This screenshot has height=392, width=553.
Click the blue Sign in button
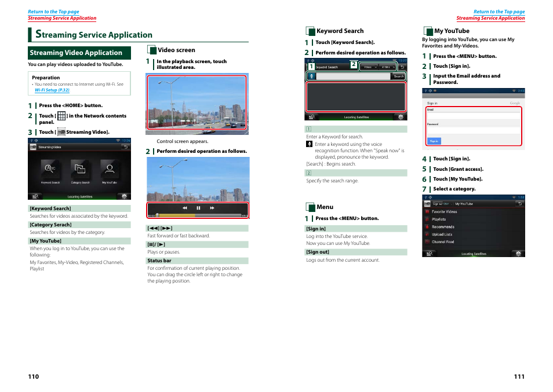pos(434,141)
